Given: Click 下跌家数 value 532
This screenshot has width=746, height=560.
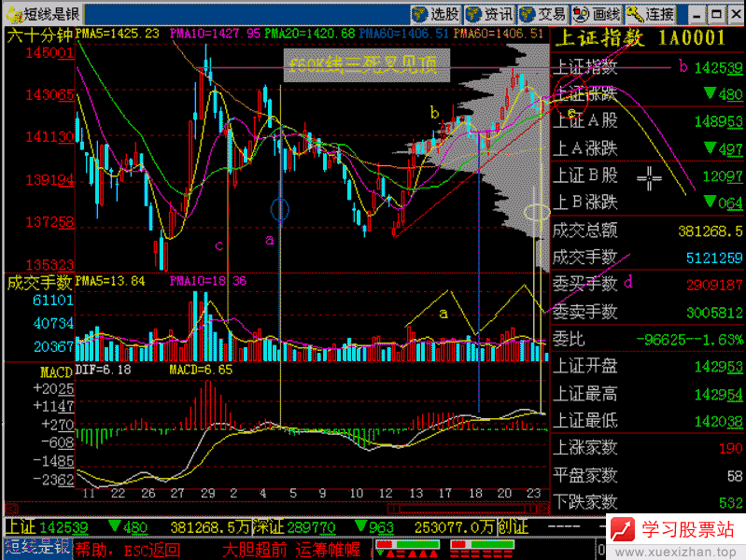Looking at the screenshot, I should 731,503.
